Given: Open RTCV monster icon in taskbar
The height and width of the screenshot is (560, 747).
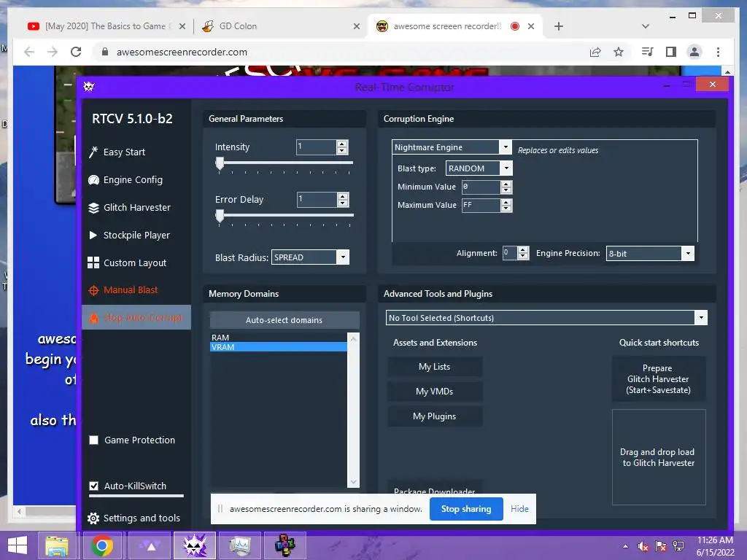Looking at the screenshot, I should (194, 545).
